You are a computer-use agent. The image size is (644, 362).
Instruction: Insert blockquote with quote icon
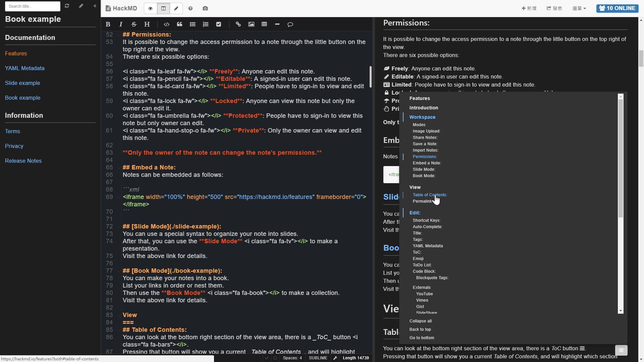pos(179,24)
